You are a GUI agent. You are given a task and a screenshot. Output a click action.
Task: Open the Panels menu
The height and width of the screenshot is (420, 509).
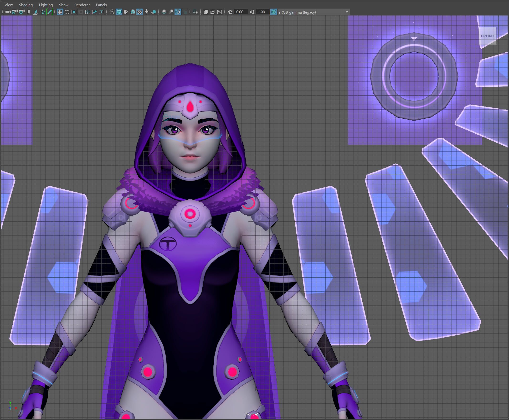tap(101, 5)
